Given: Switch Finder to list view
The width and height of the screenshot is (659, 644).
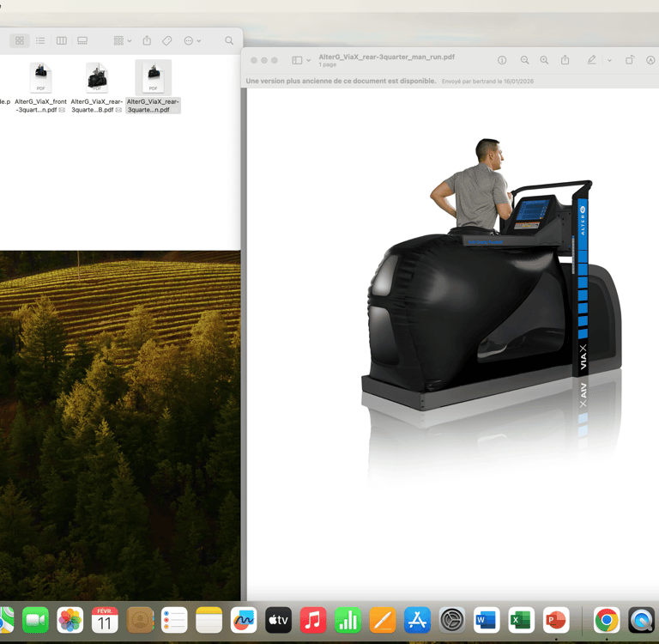Looking at the screenshot, I should (40, 40).
